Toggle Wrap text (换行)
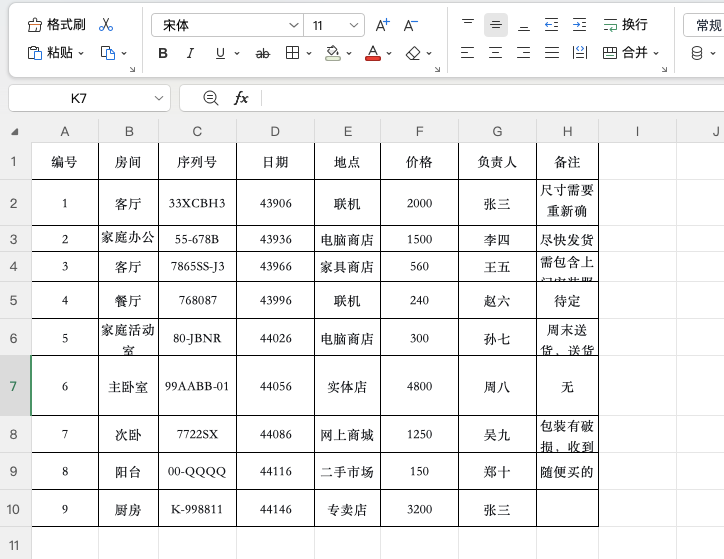Screen dimensions: 724x559 tap(625, 25)
